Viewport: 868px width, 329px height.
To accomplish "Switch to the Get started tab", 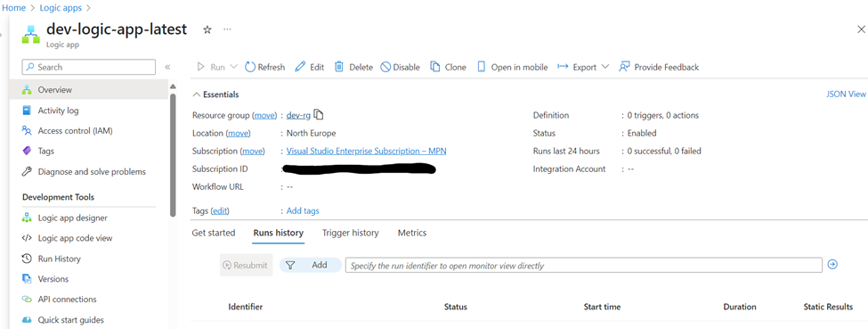I will point(214,233).
